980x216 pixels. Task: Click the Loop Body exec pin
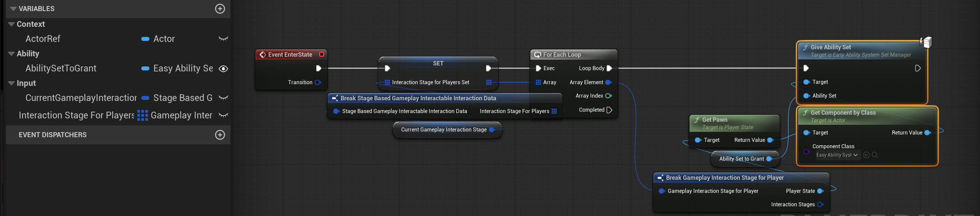609,68
